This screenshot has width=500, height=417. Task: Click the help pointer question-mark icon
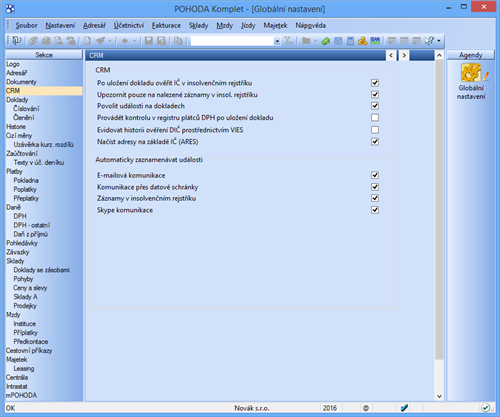(429, 41)
